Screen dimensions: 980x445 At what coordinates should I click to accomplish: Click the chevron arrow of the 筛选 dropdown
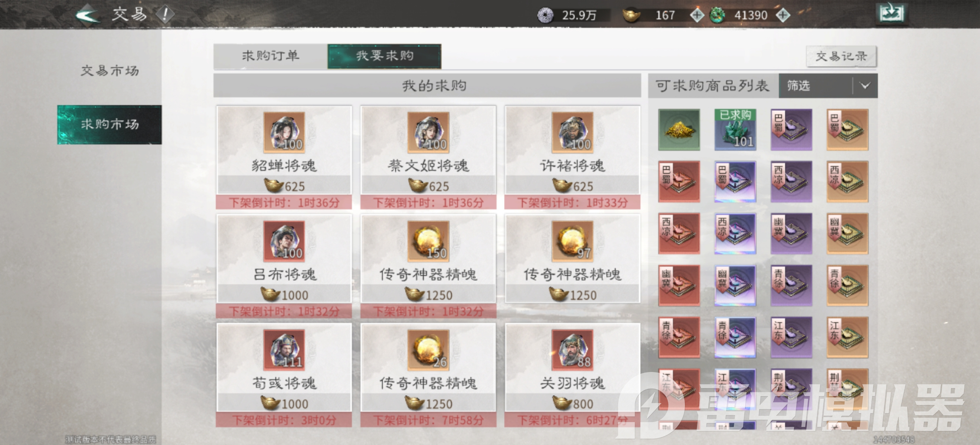865,86
